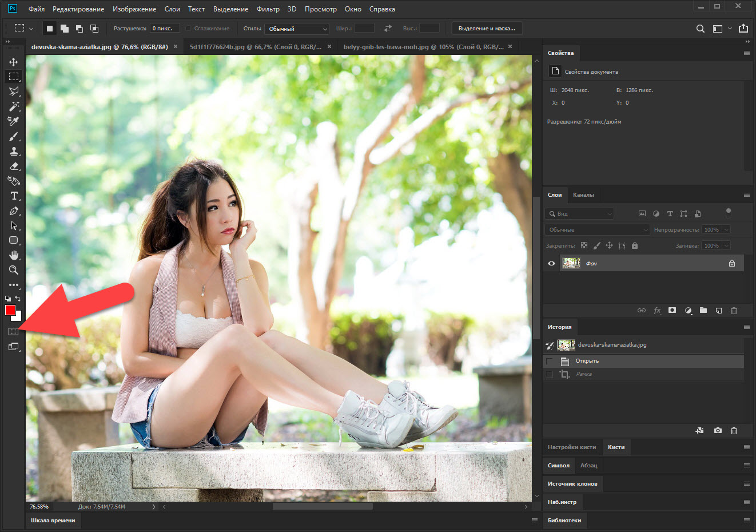Select the Открыть history state

tap(643, 361)
